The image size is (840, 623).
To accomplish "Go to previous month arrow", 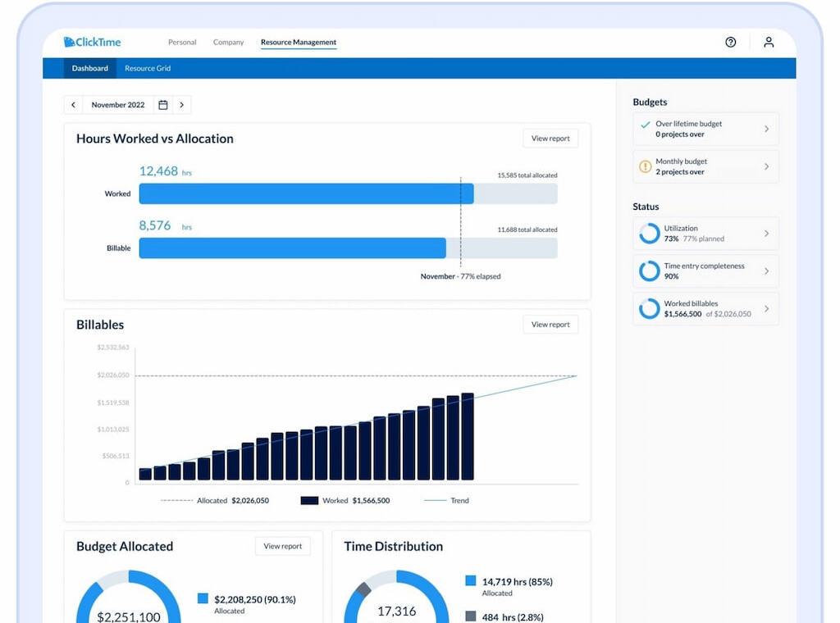I will point(73,105).
